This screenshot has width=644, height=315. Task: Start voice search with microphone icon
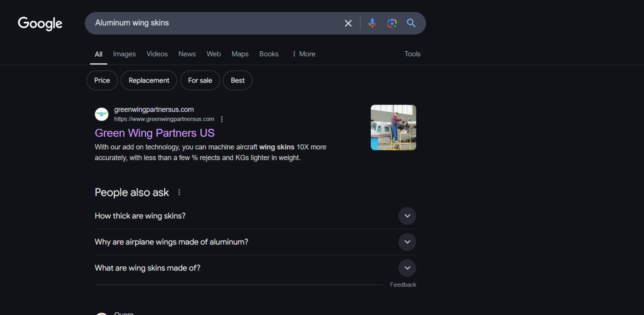click(372, 23)
